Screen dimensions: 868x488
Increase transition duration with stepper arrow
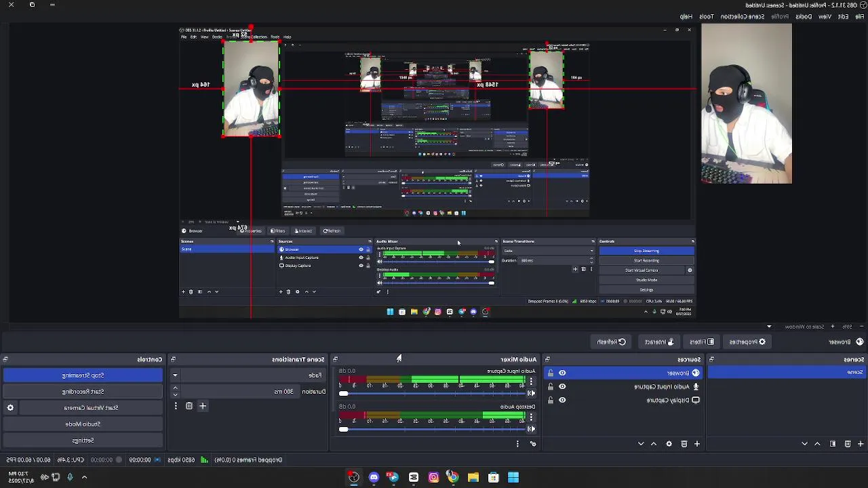click(x=175, y=388)
